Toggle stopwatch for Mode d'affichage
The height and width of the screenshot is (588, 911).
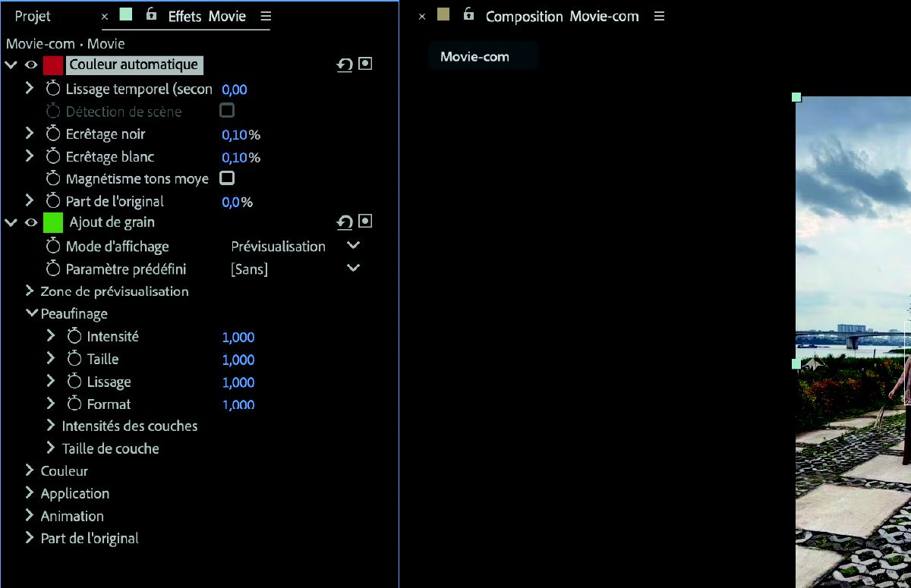pyautogui.click(x=53, y=247)
